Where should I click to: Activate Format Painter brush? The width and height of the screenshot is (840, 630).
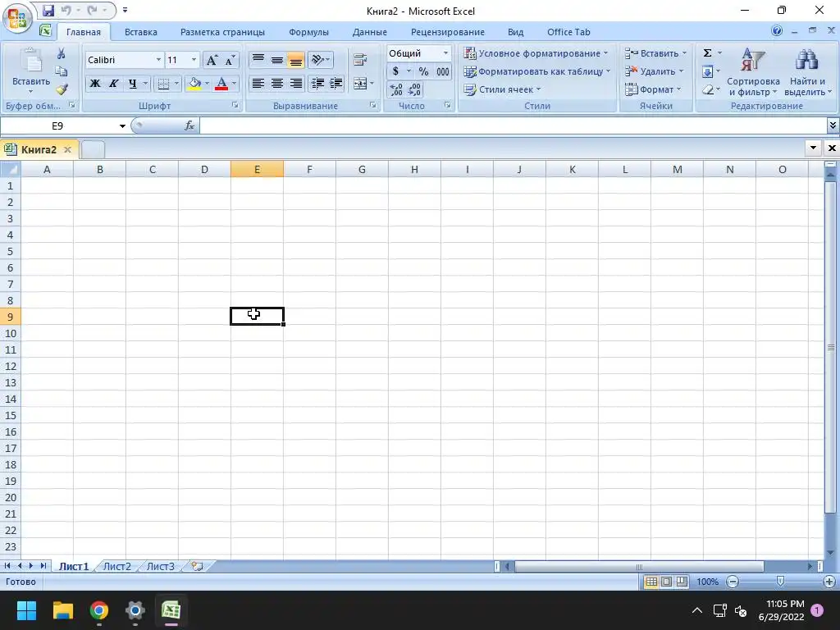click(61, 89)
